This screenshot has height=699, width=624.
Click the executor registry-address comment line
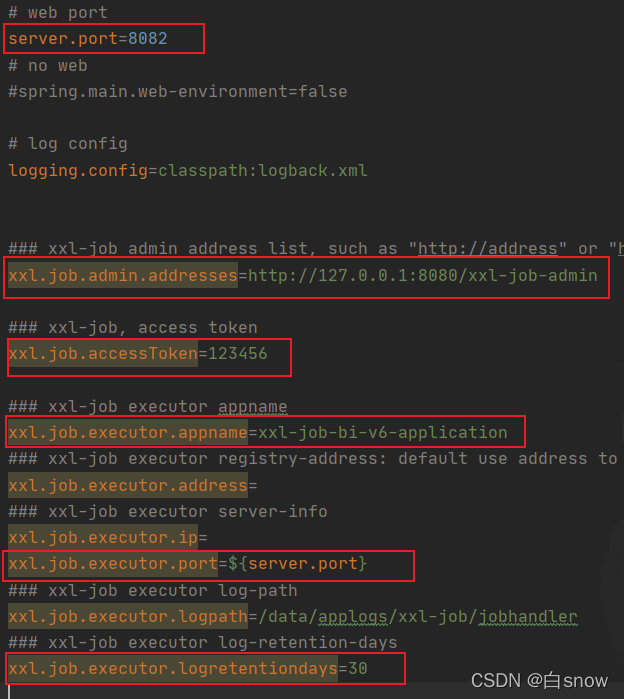coord(313,459)
